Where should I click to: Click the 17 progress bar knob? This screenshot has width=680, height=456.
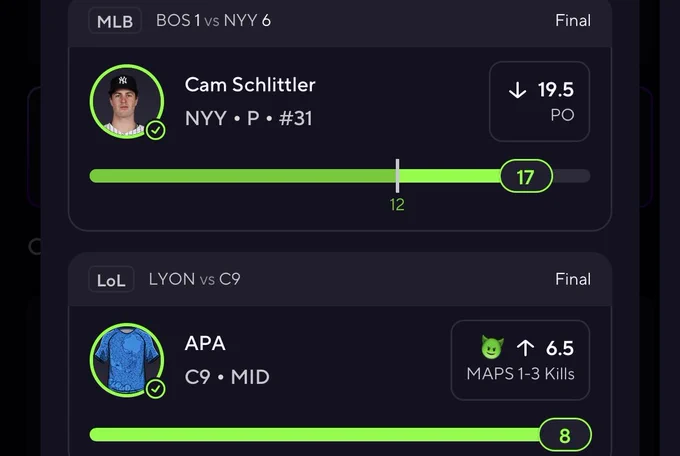(x=526, y=176)
